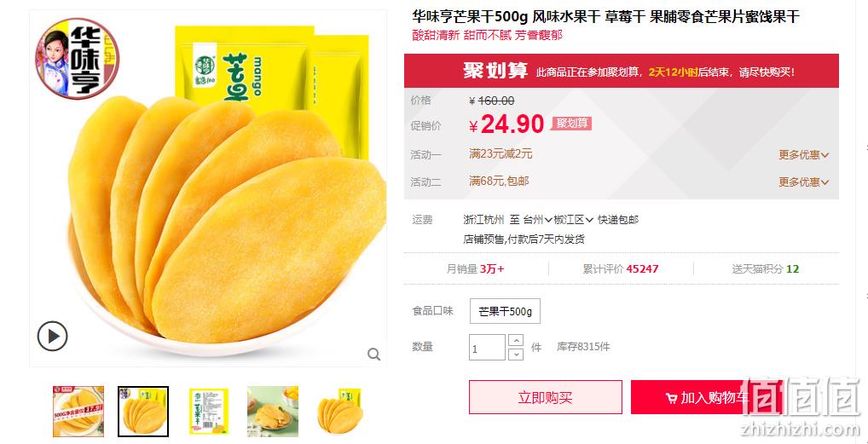Open the magnifier zoom icon on product image
The image size is (868, 444).
(x=374, y=355)
